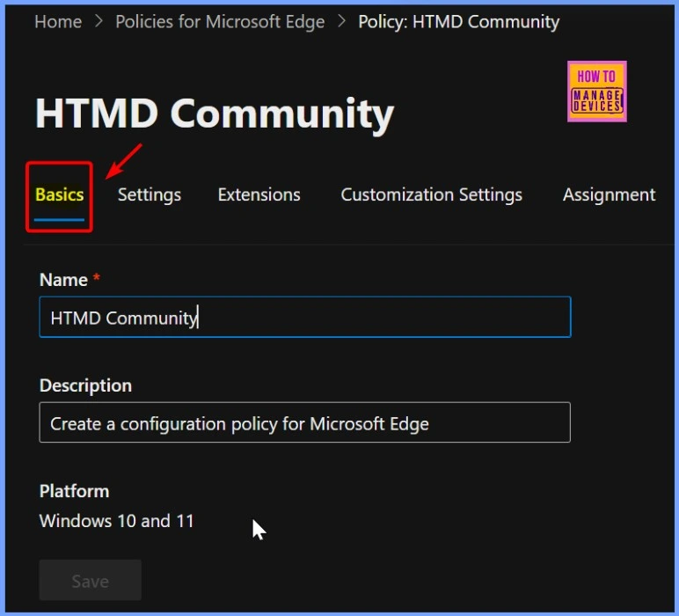Screen dimensions: 679x616
Task: Click the Platform label
Action: (x=74, y=491)
